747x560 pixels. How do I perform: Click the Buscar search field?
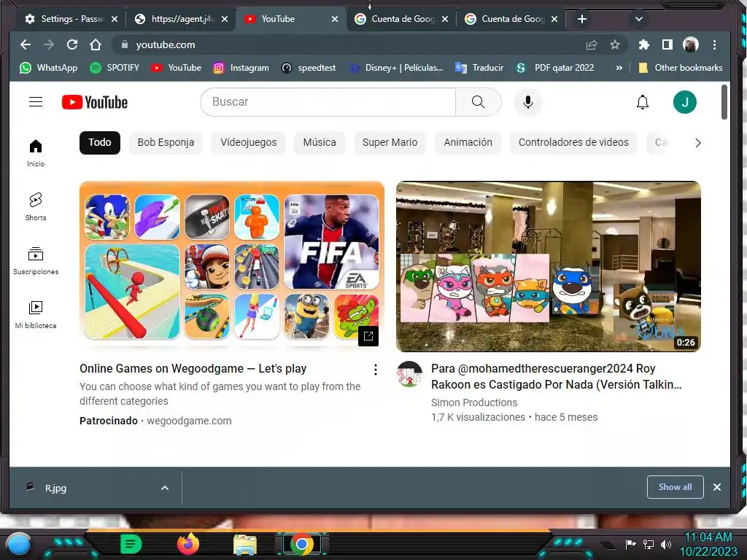tap(328, 102)
